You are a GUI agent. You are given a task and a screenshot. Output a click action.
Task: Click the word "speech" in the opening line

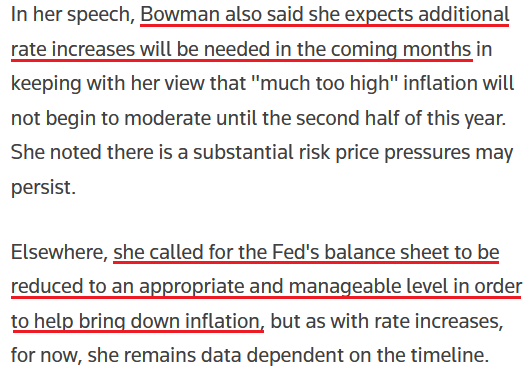pyautogui.click(x=98, y=16)
